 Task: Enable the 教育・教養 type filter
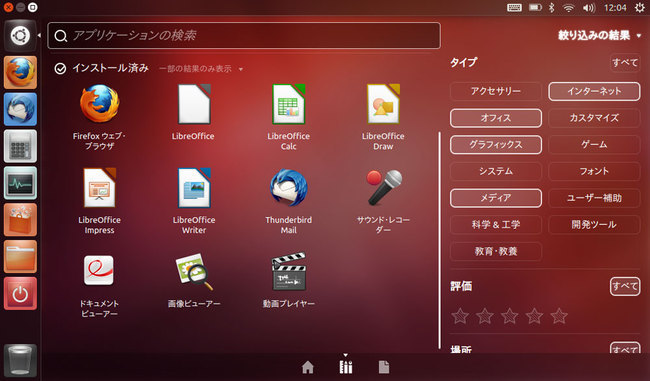point(496,251)
